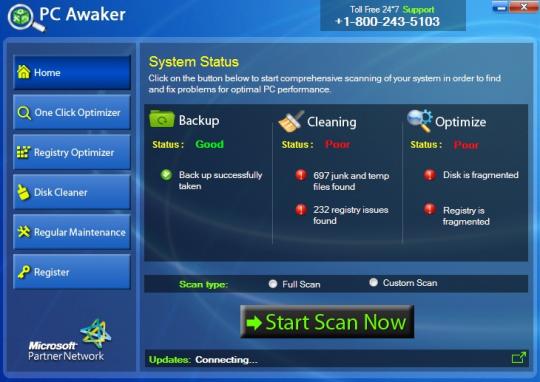This screenshot has height=382, width=540.
Task: Click 'Disk is fragmented' text
Action: pyautogui.click(x=480, y=175)
